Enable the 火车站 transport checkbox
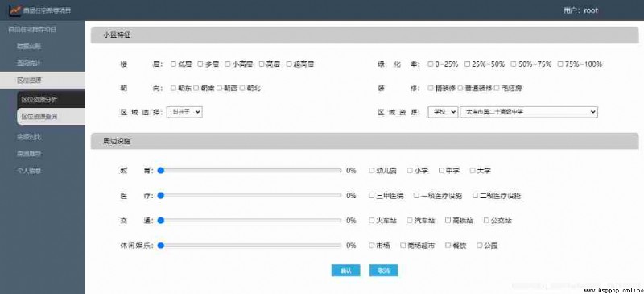The height and width of the screenshot is (294, 644). point(372,221)
